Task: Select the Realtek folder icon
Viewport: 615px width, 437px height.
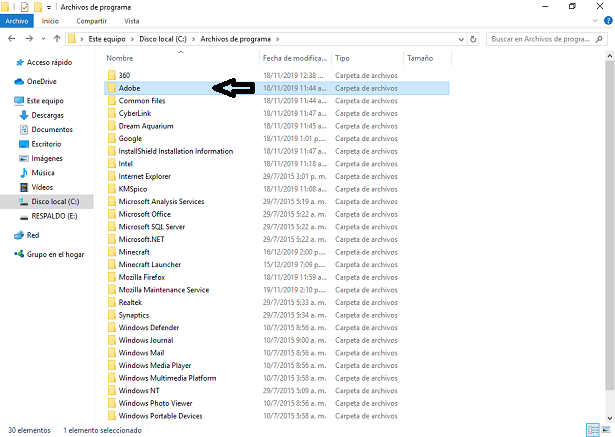Action: coord(112,302)
